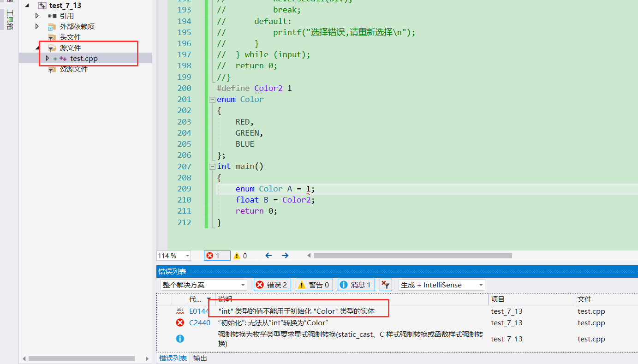Viewport: 638px width, 364px height.
Task: Click Solution Explorer scrollbar left arrow
Action: click(24, 358)
